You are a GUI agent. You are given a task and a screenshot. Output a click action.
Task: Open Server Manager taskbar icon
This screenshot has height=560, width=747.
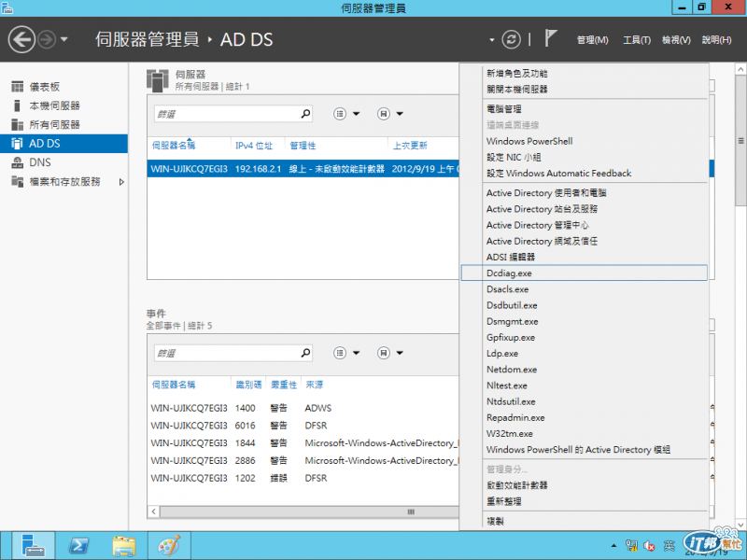click(x=34, y=546)
